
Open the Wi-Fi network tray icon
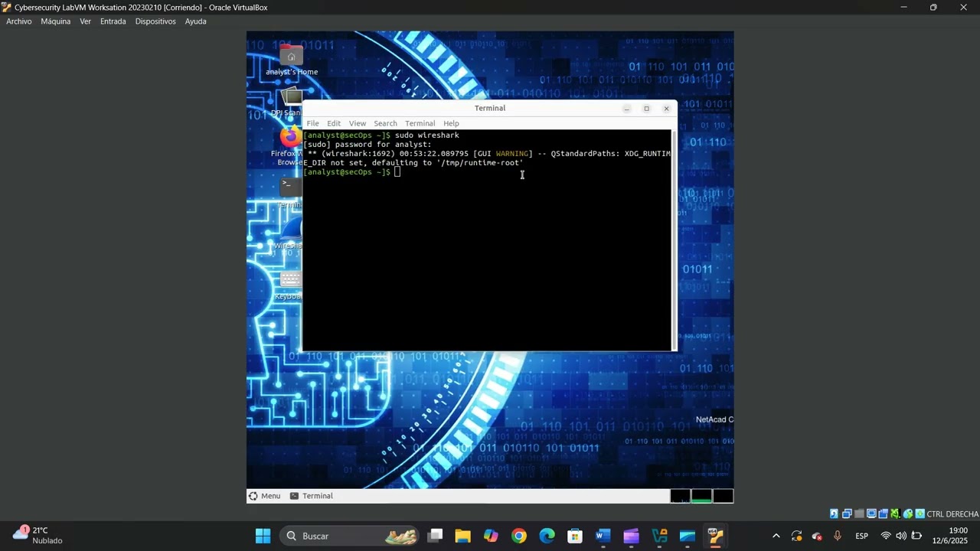(x=886, y=536)
